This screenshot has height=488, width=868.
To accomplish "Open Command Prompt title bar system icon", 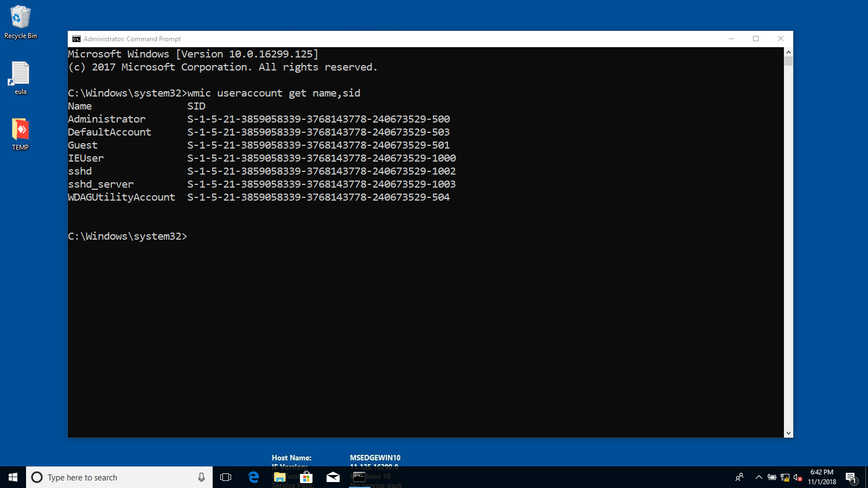I will pyautogui.click(x=76, y=39).
